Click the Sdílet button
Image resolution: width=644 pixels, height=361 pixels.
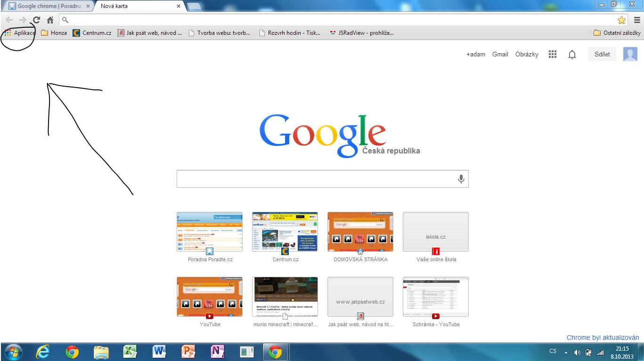(x=602, y=54)
